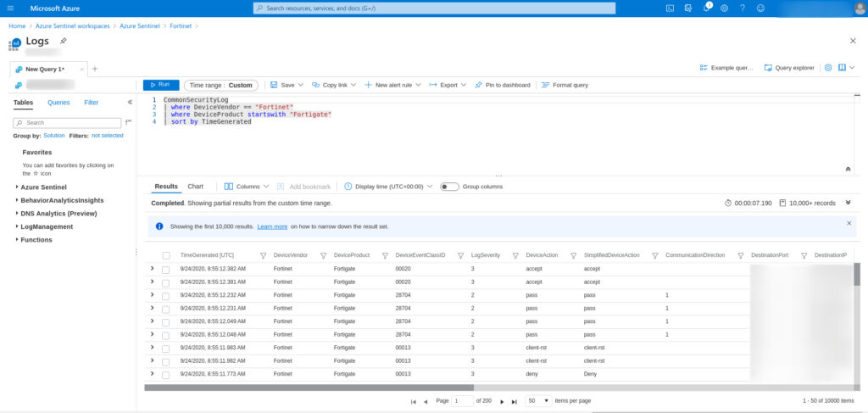Check the 8:55:12.232 AM row checkbox
The height and width of the screenshot is (413, 868).
(165, 296)
